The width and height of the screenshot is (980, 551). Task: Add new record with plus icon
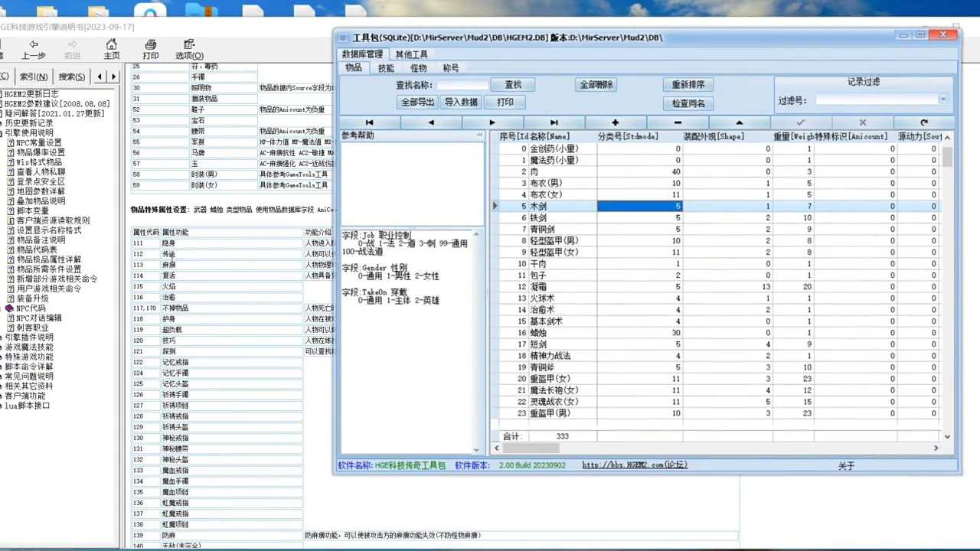(x=616, y=122)
